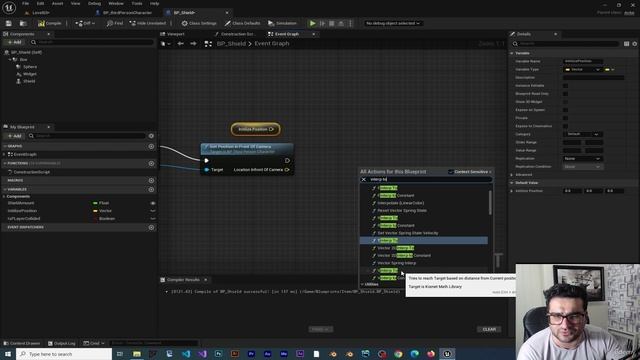
Task: Click the Eject playback icon
Action: (341, 23)
